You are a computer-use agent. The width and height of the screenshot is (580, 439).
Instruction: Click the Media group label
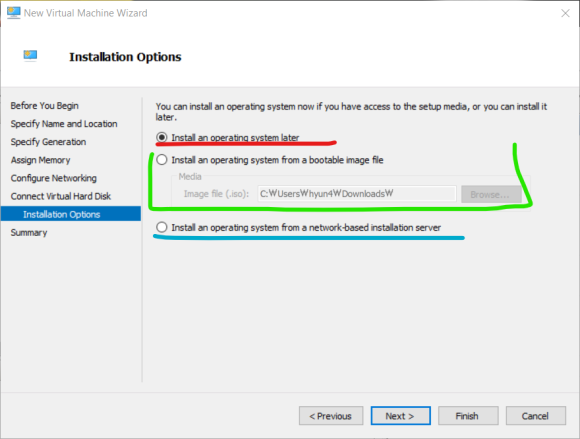pos(190,177)
